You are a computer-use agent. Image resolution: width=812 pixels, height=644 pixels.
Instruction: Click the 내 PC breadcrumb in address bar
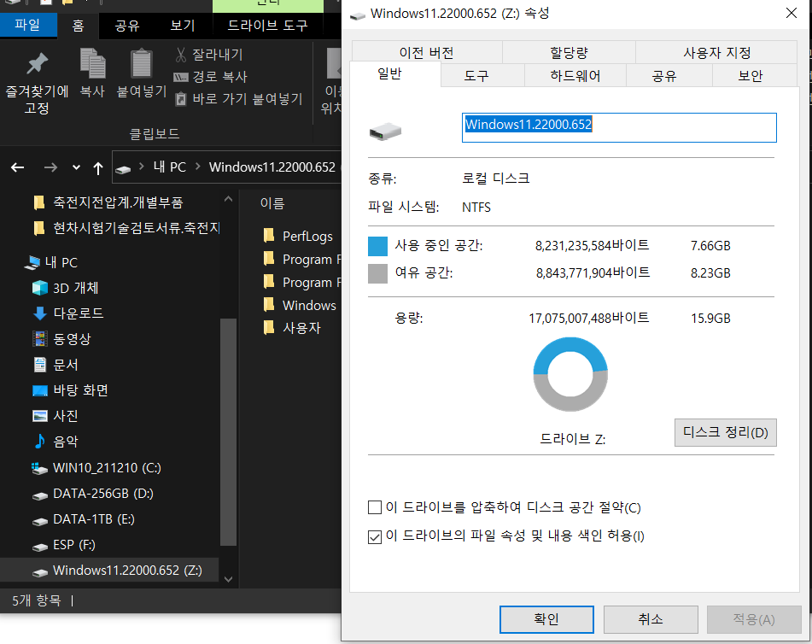coord(169,167)
